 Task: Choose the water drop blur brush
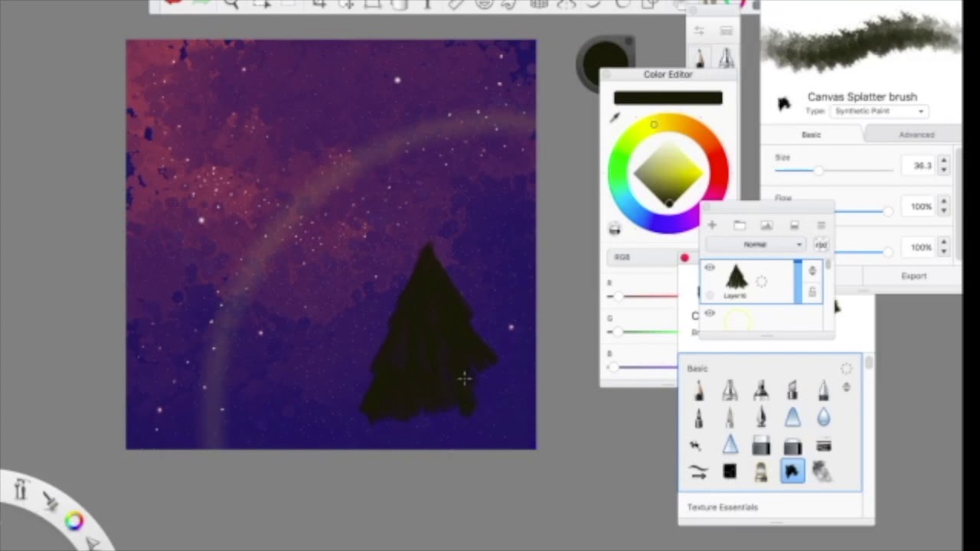tap(823, 417)
